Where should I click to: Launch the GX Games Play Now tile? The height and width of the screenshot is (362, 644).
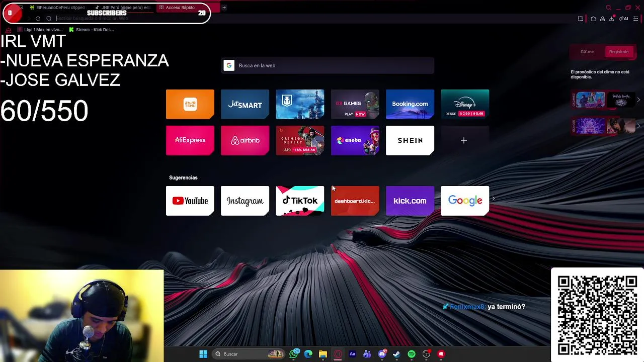point(355,104)
